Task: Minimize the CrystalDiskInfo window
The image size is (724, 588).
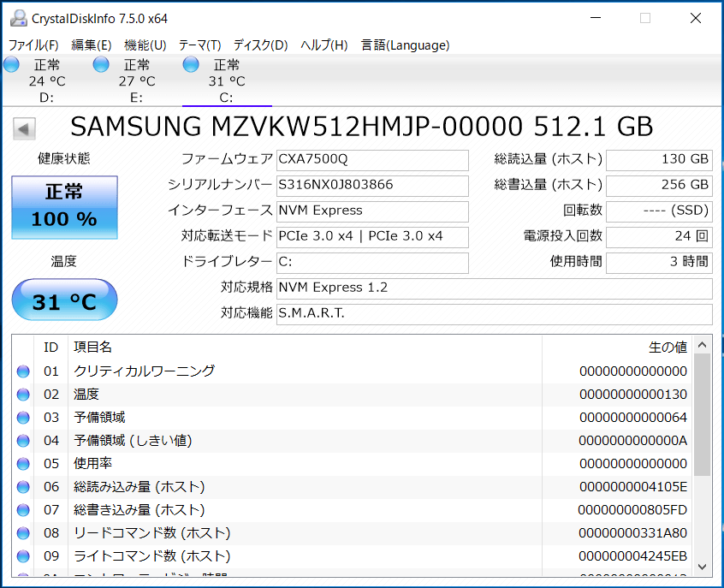Action: pos(596,18)
